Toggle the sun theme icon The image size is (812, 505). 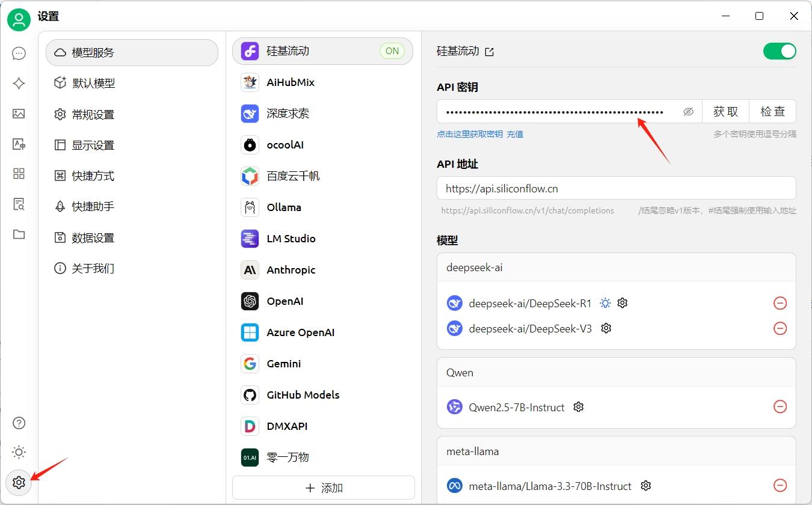[19, 452]
